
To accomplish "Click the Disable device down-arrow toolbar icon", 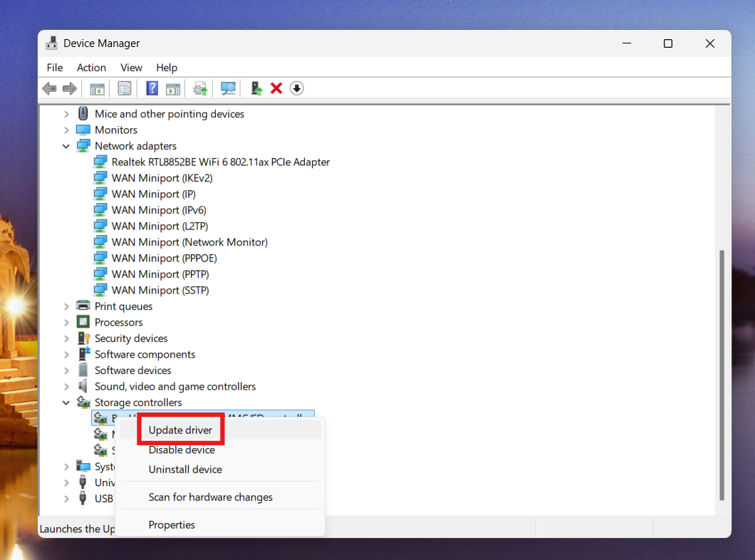I will tap(296, 88).
